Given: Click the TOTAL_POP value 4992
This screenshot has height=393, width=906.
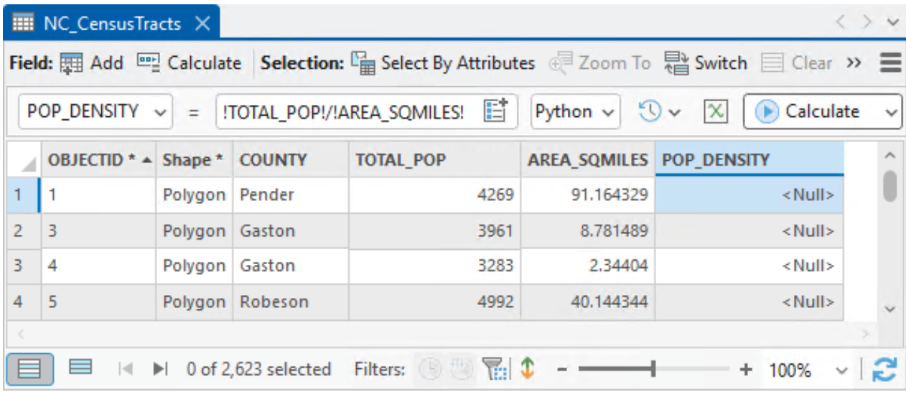Looking at the screenshot, I should [x=435, y=302].
